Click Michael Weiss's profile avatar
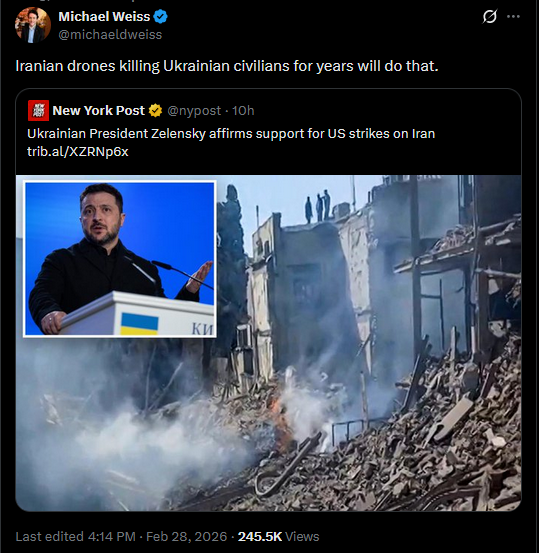The image size is (539, 553). point(33,25)
